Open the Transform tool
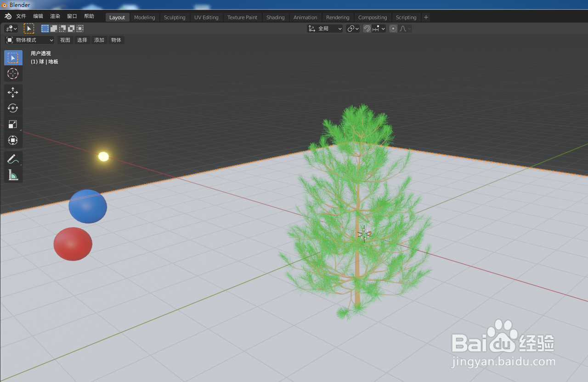Viewport: 588px width, 382px height. point(13,140)
